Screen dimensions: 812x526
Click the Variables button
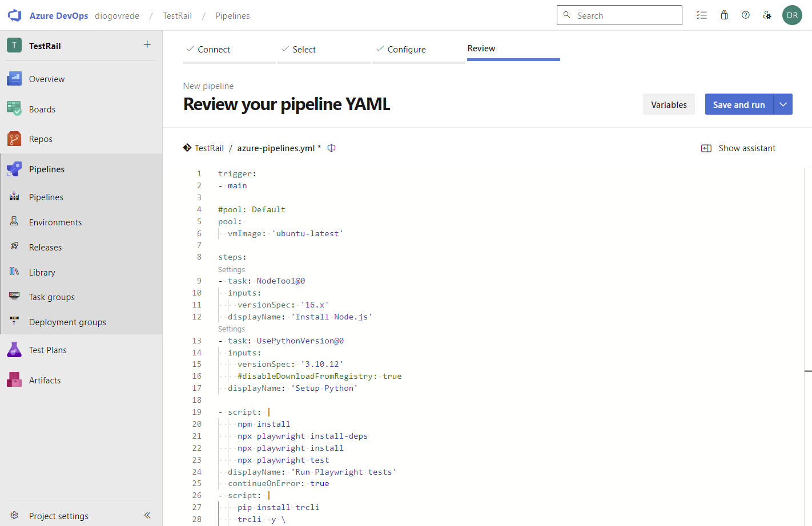pos(669,104)
